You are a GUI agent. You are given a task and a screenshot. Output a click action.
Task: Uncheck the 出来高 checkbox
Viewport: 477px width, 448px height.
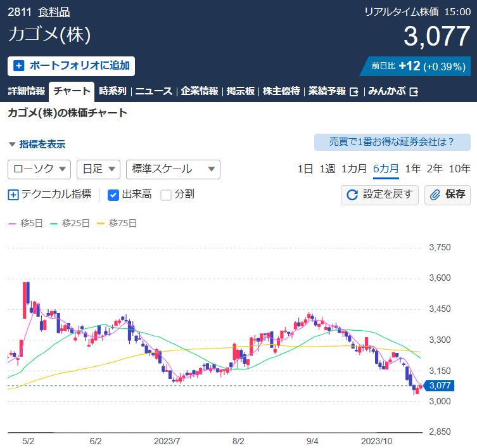click(x=113, y=195)
